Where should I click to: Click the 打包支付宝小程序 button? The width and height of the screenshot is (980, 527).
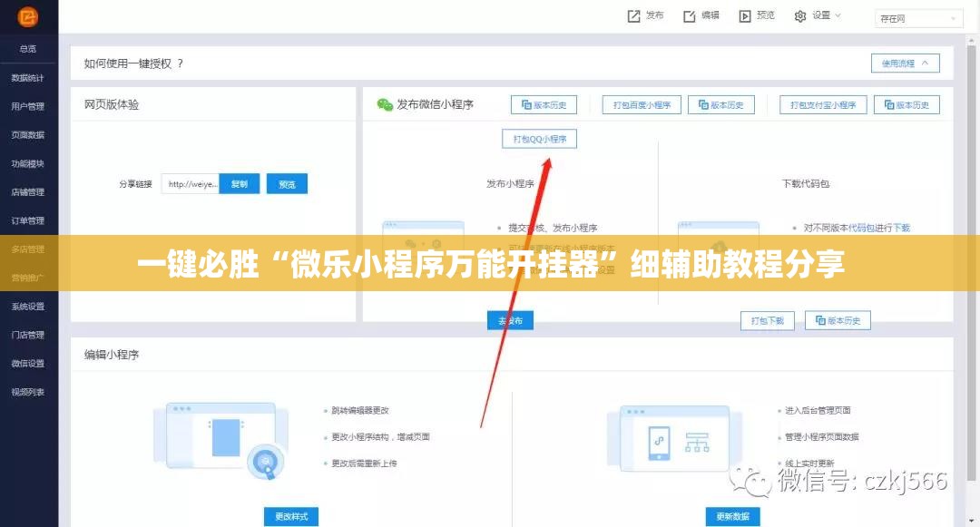(823, 105)
